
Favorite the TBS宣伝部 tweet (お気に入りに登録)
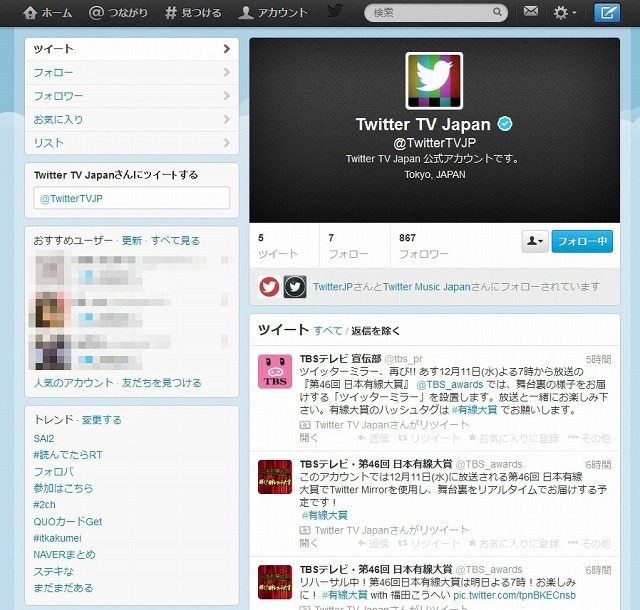(x=513, y=439)
